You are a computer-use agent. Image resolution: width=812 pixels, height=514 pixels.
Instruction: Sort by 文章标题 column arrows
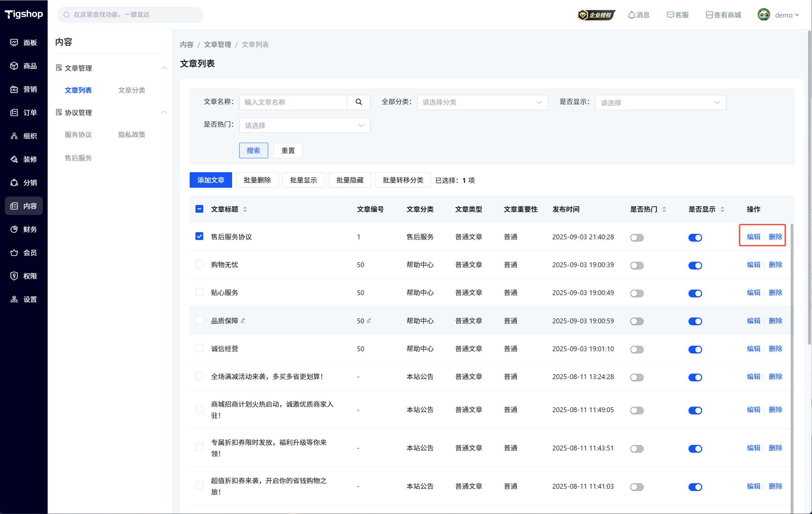[245, 209]
